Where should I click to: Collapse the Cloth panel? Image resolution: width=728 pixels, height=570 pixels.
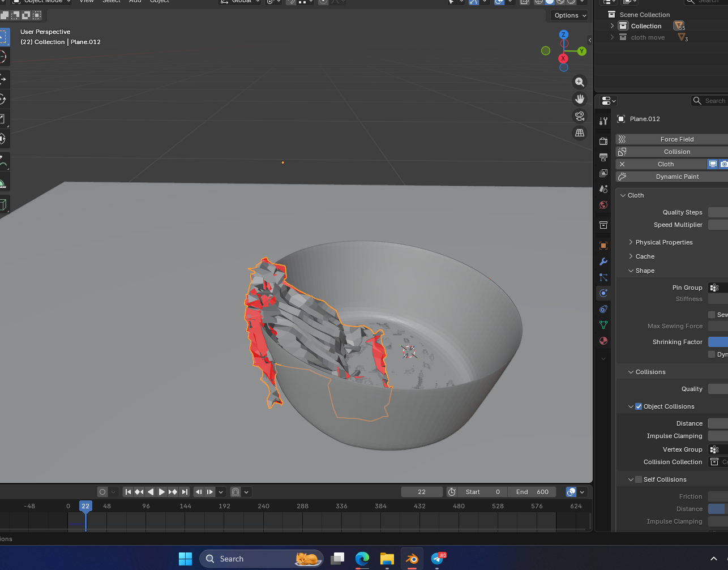point(623,195)
